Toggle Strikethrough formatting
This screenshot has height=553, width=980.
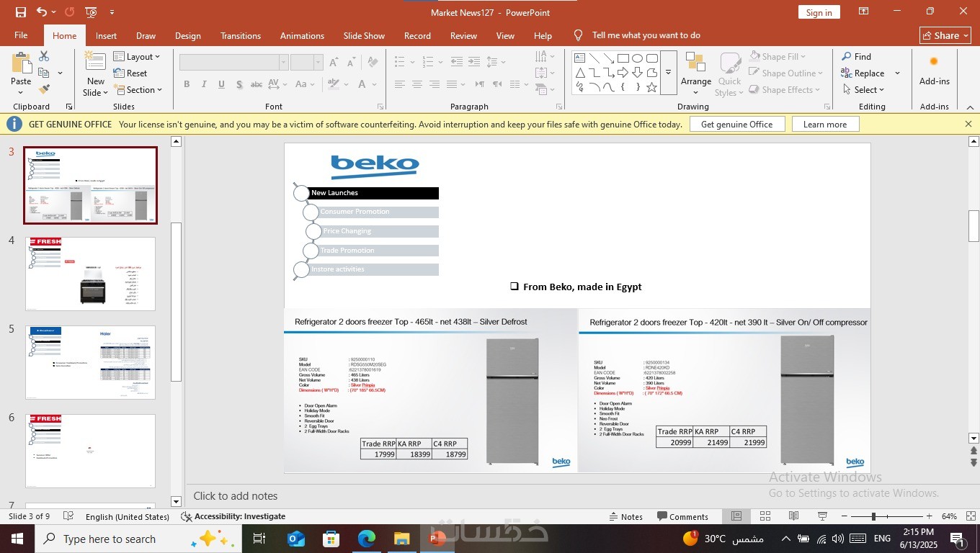[256, 84]
